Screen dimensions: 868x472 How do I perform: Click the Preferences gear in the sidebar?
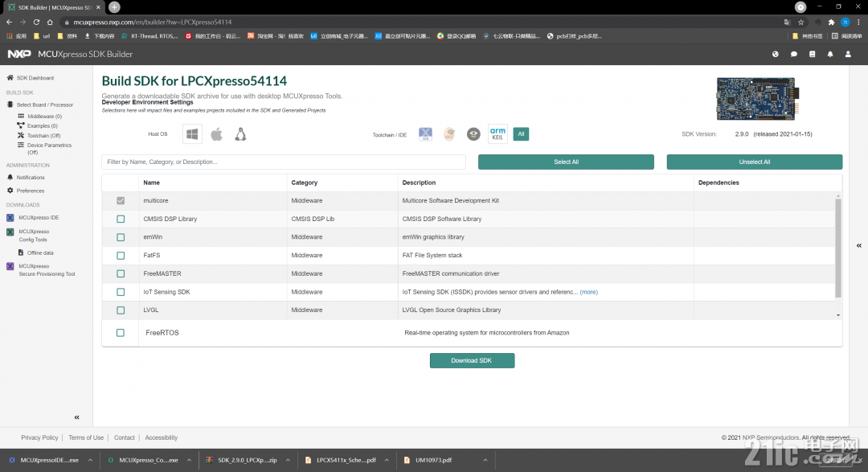[x=10, y=191]
